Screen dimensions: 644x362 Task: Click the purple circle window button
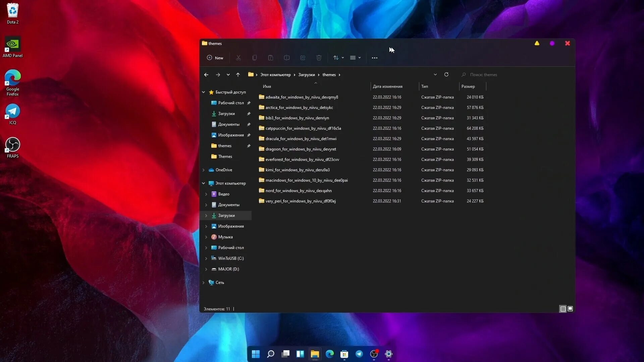(552, 43)
